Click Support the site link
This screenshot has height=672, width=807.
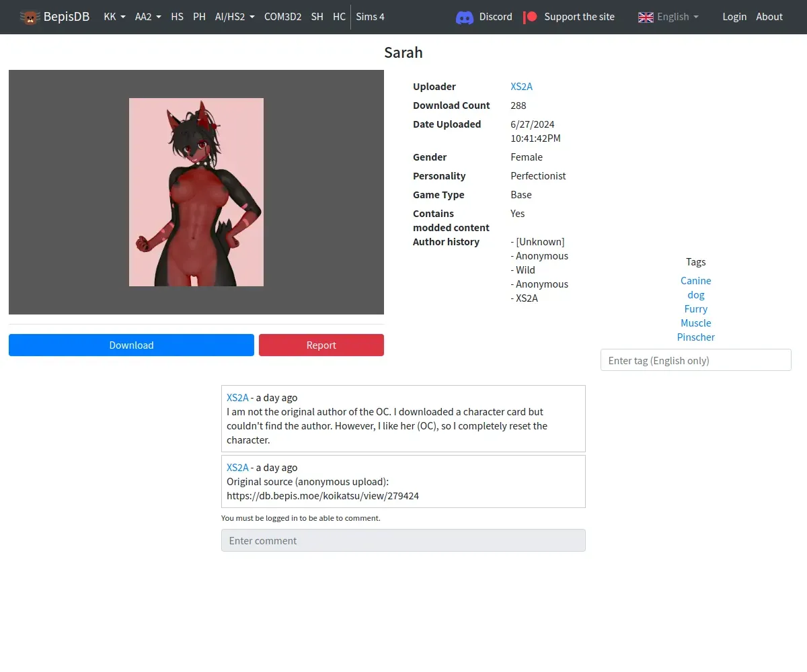click(579, 17)
